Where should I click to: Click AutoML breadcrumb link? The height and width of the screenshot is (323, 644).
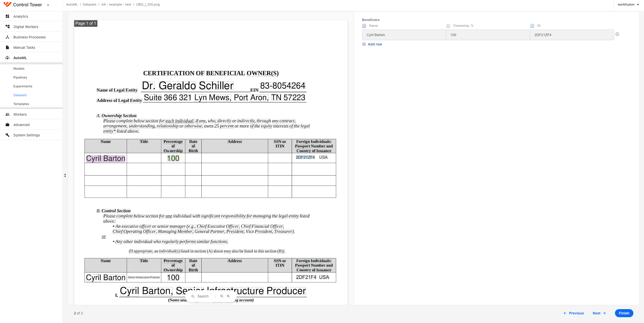click(72, 4)
